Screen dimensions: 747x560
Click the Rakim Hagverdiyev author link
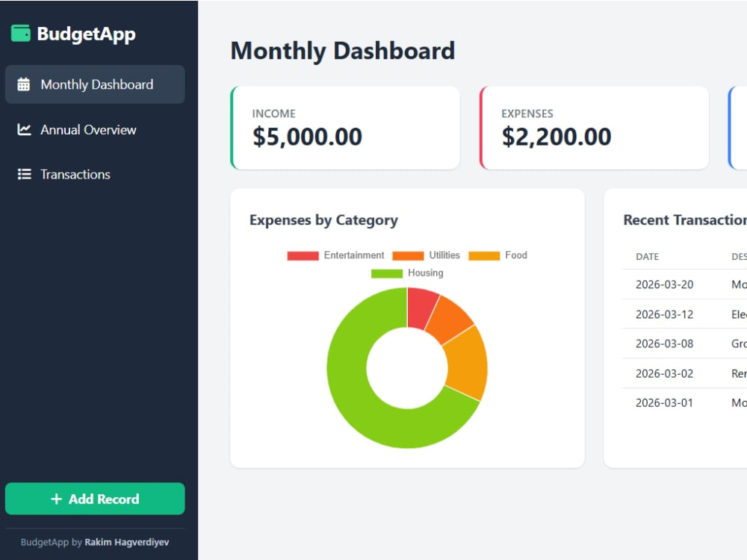tap(127, 542)
